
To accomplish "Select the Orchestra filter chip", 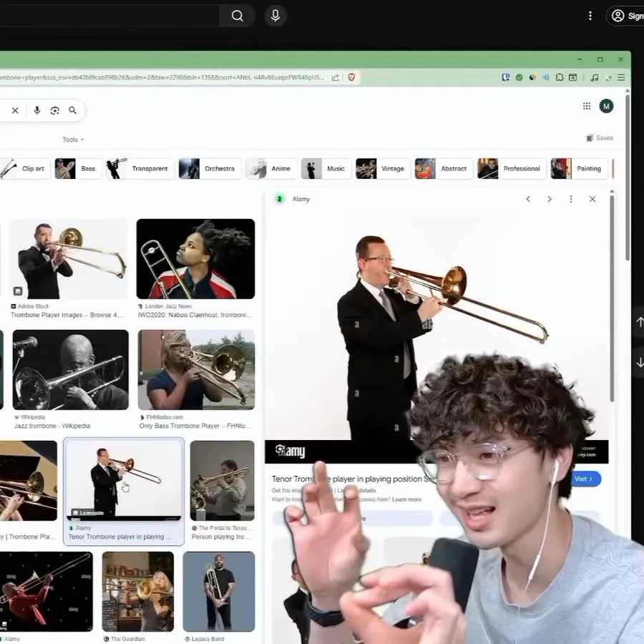I will tap(210, 168).
